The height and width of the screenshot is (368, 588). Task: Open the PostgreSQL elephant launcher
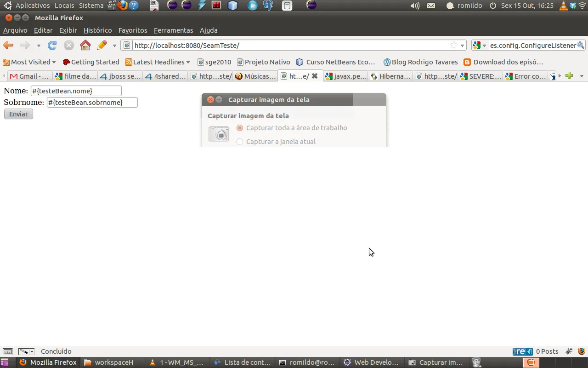point(268,6)
